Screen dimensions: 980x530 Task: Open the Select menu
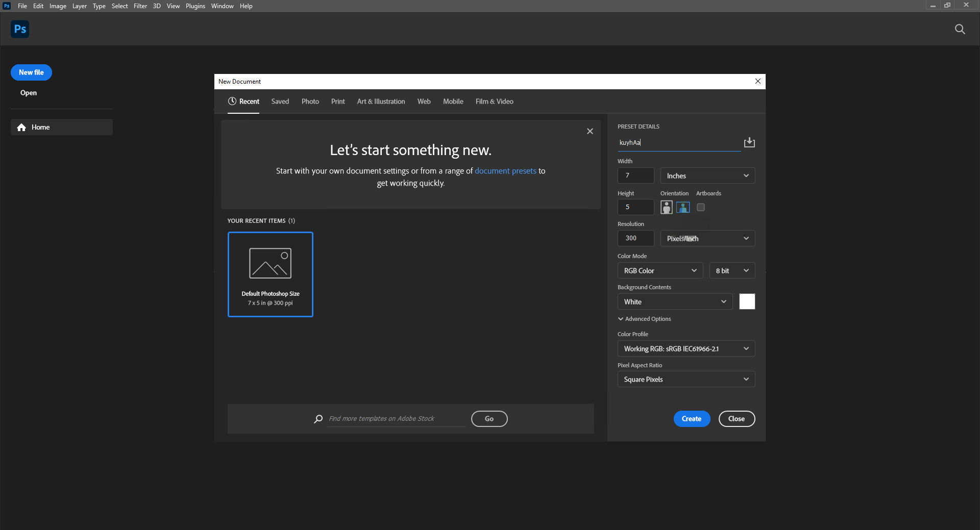tap(119, 6)
